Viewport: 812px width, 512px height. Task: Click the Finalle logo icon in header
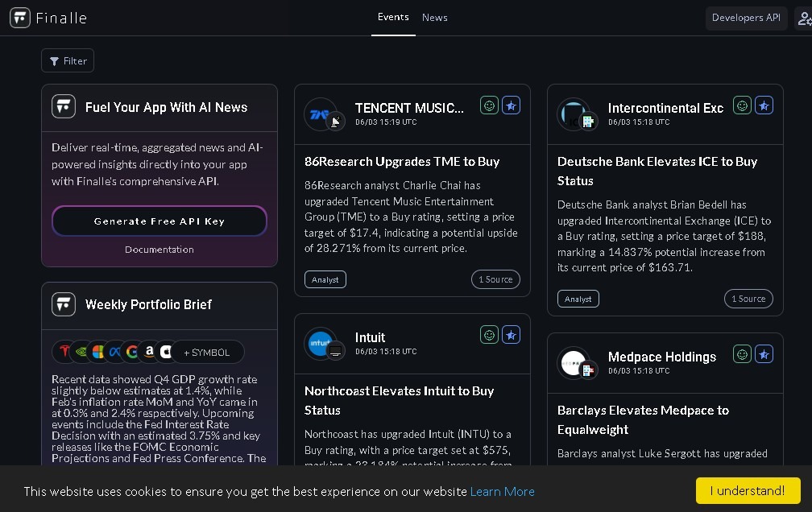[19, 18]
